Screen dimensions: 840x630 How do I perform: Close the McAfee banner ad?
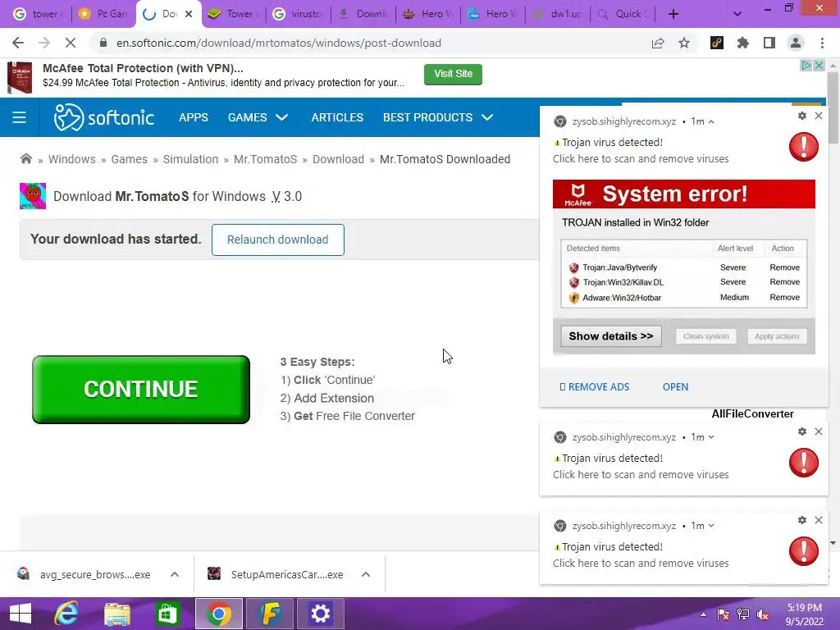819,66
